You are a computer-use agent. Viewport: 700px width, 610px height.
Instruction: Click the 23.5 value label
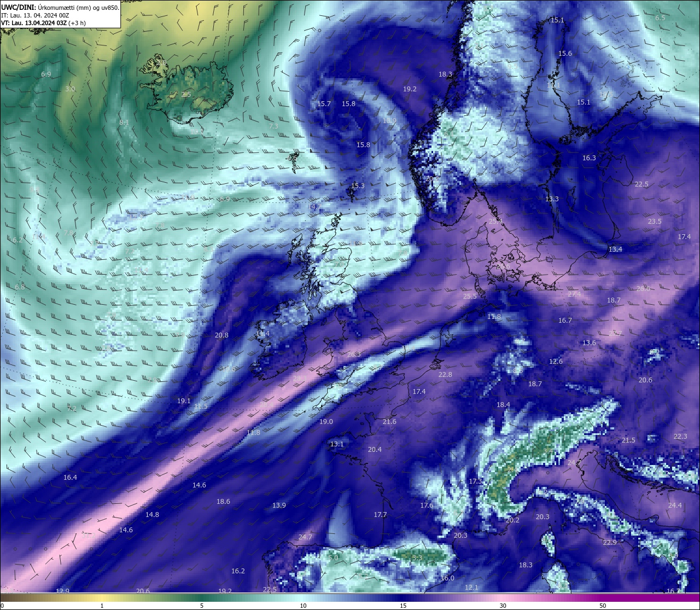click(655, 222)
